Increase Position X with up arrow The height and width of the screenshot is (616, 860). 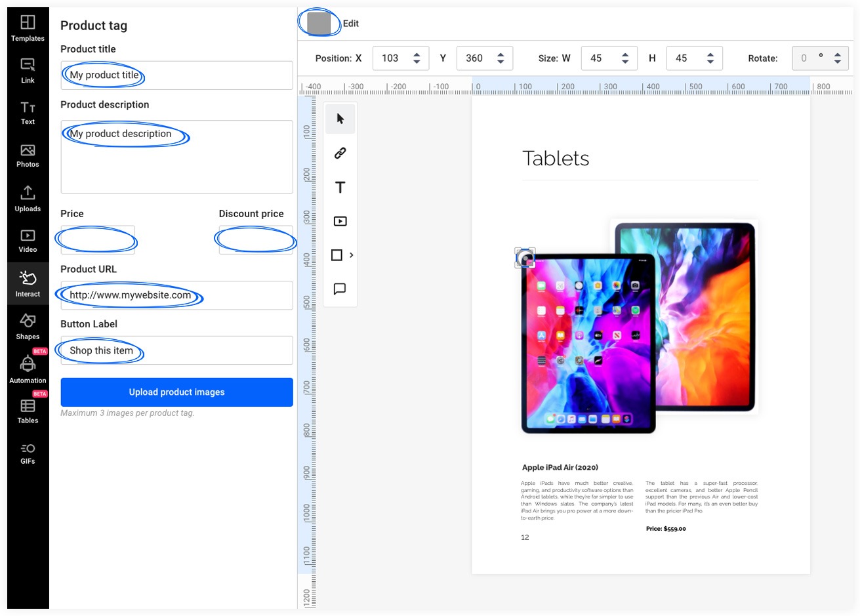click(417, 54)
